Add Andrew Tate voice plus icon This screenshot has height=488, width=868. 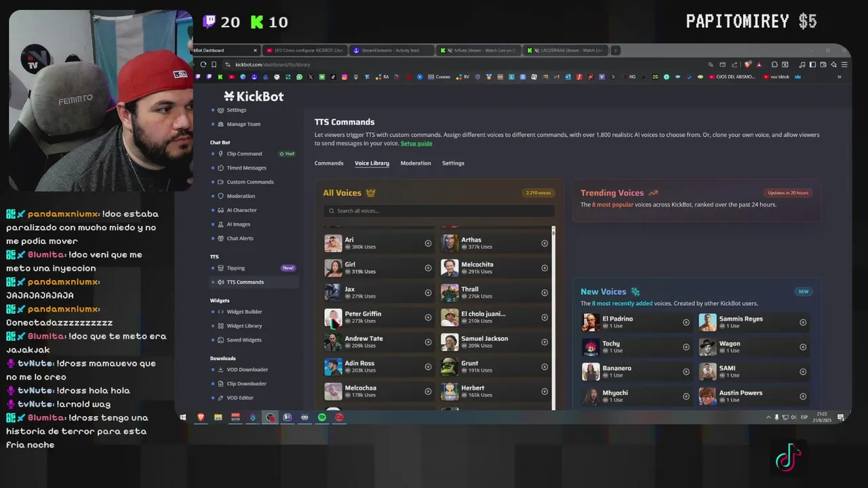[428, 342]
